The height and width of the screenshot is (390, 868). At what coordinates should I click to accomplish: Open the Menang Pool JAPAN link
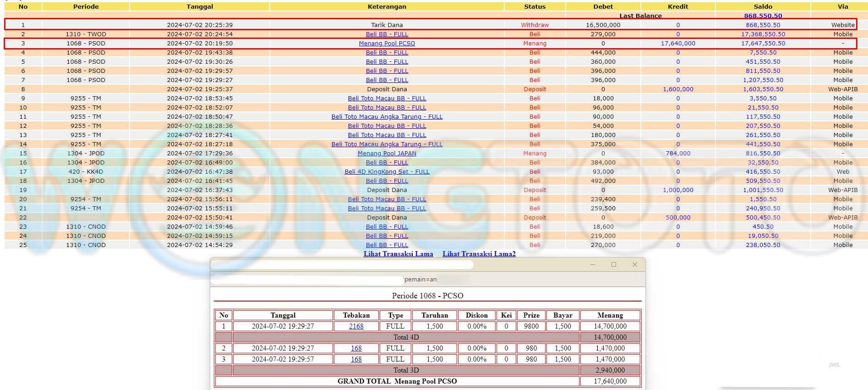pyautogui.click(x=387, y=154)
